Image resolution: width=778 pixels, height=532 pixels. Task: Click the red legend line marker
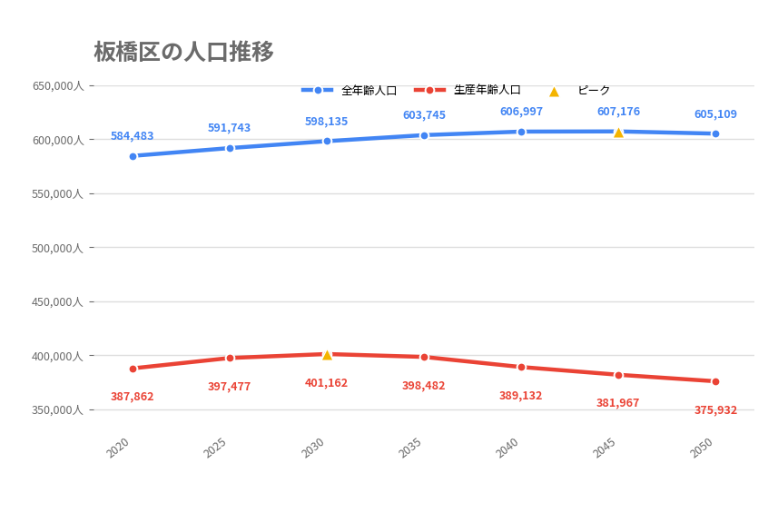pos(429,90)
